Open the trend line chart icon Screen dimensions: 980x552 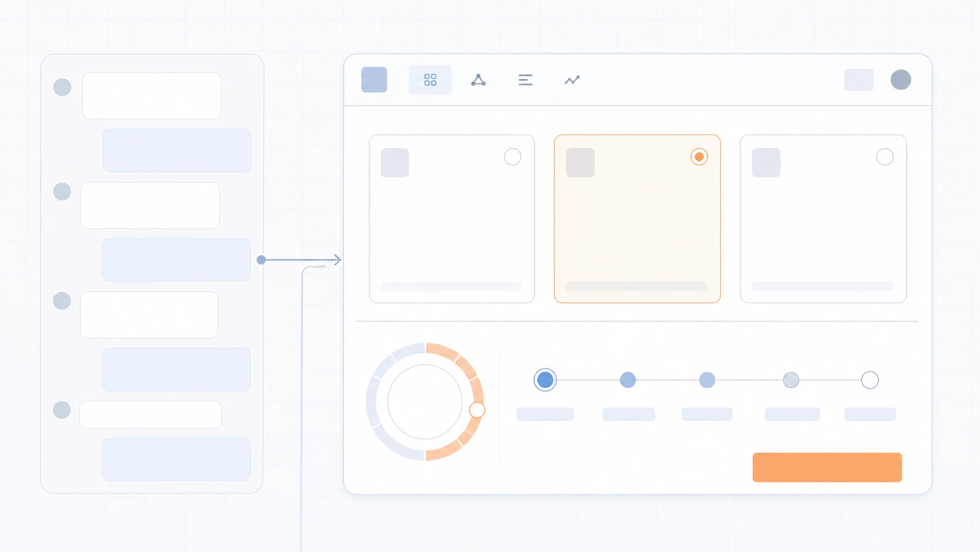(x=572, y=80)
